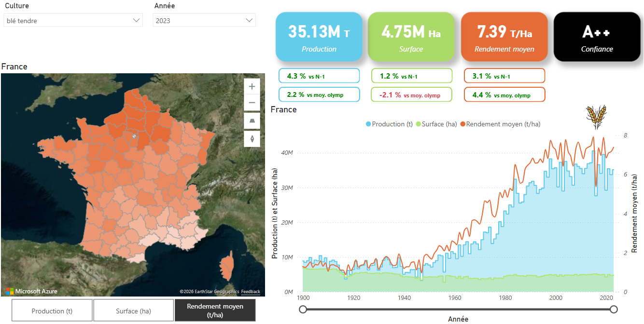The width and height of the screenshot is (644, 324).
Task: Click the left handle of year slider
Action: point(303,309)
